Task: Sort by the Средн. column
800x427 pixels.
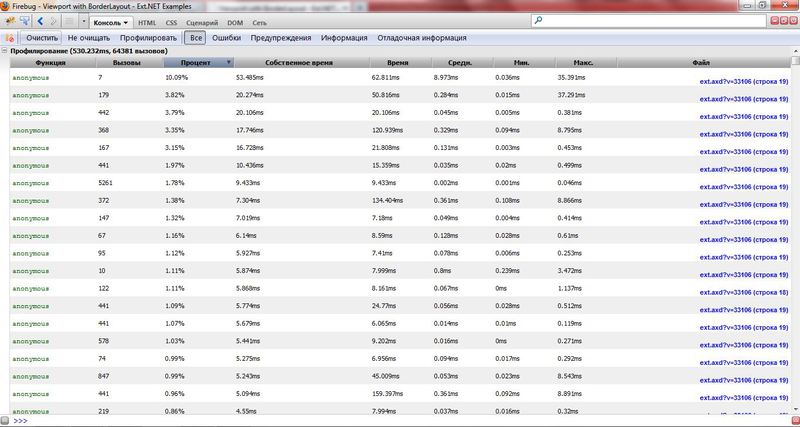Action: point(462,63)
